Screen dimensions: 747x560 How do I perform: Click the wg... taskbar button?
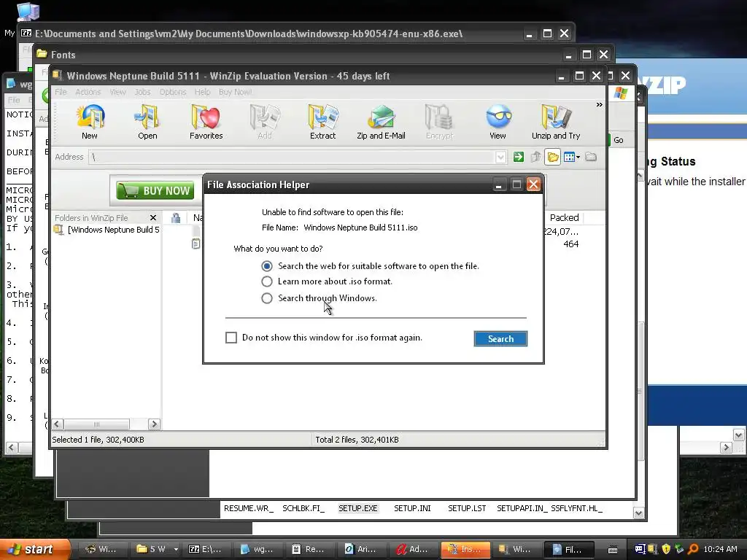[258, 549]
